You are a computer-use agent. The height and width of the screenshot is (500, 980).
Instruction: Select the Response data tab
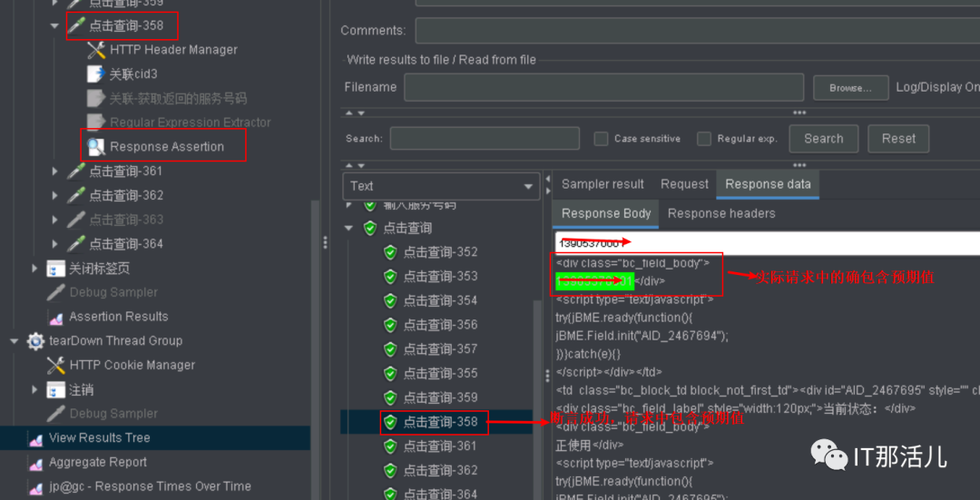coord(768,184)
